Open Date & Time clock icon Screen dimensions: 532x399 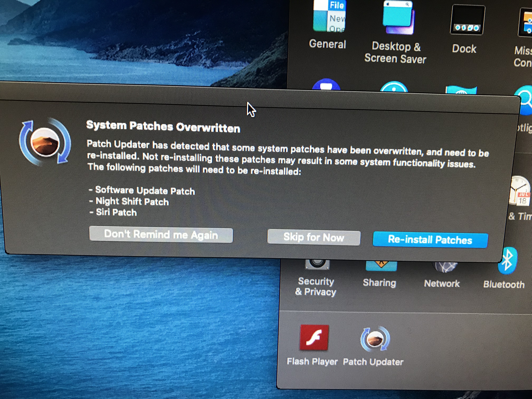(520, 191)
